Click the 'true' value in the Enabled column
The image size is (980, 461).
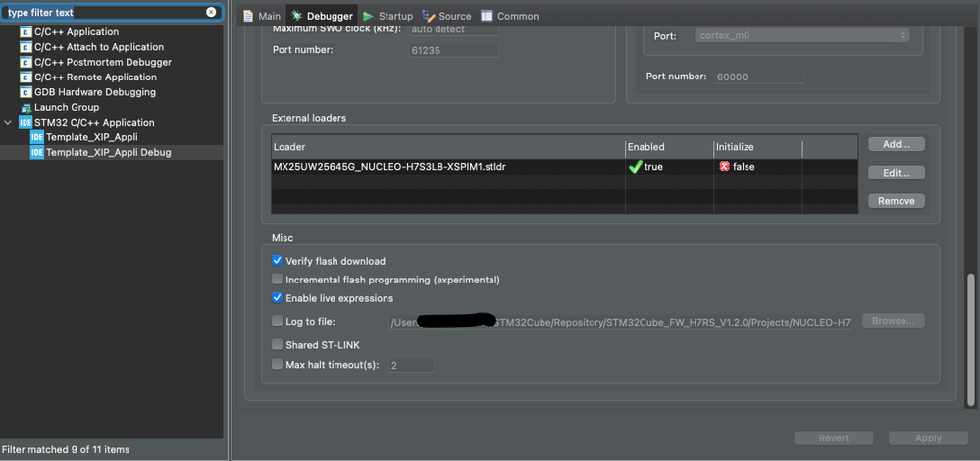tap(653, 167)
